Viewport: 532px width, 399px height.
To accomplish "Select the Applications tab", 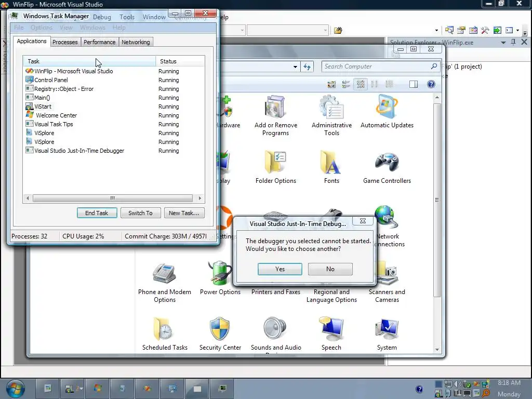I will [32, 41].
